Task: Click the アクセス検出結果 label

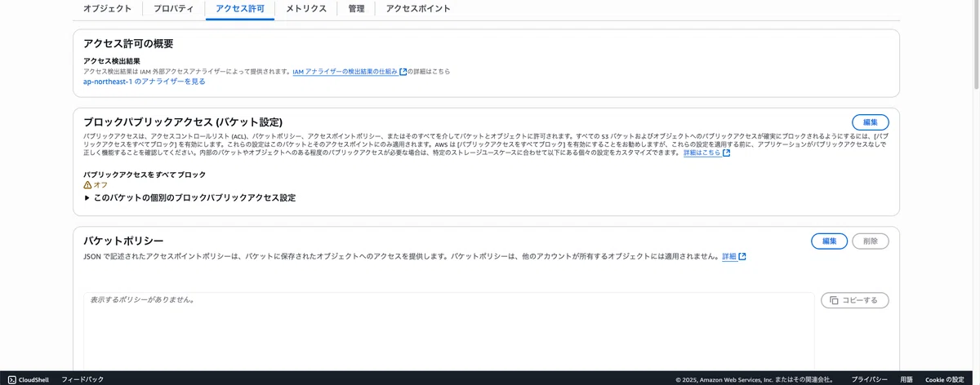Action: [112, 61]
